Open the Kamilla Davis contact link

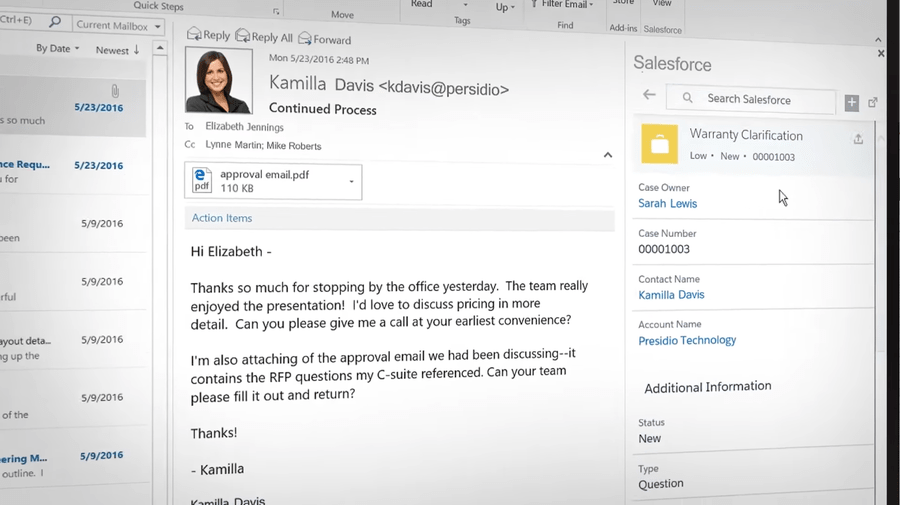click(671, 295)
